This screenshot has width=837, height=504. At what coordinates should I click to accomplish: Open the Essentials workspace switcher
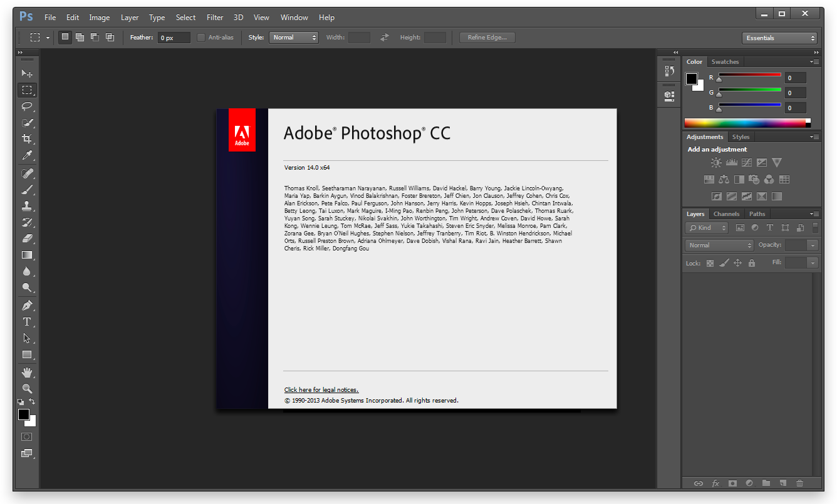tap(779, 38)
